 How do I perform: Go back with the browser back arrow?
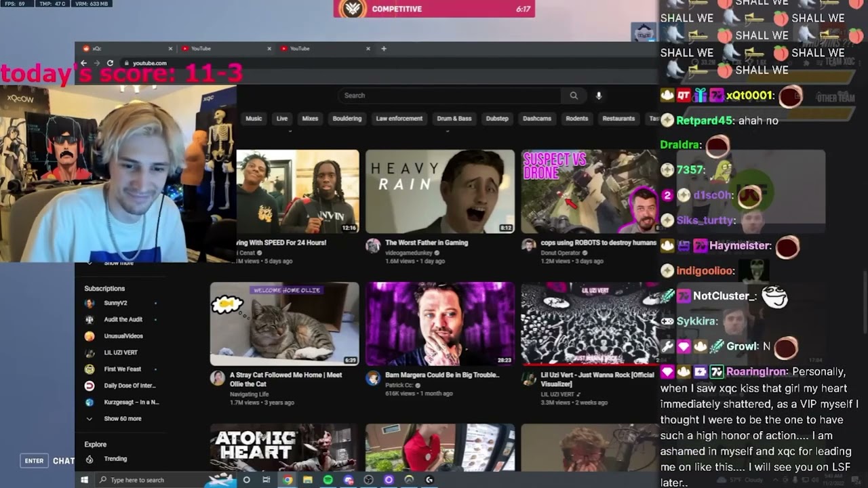pyautogui.click(x=83, y=63)
